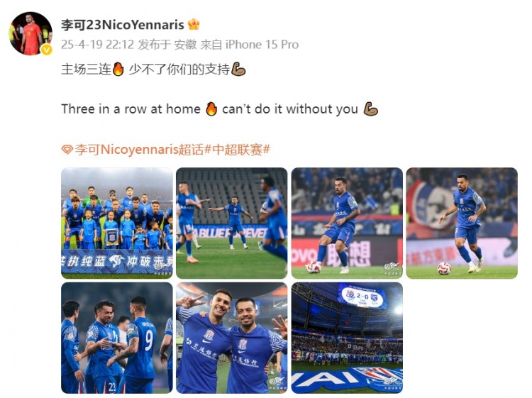532x398 pixels.
Task: Open the photo showing jersey number 9
Action: (117, 338)
